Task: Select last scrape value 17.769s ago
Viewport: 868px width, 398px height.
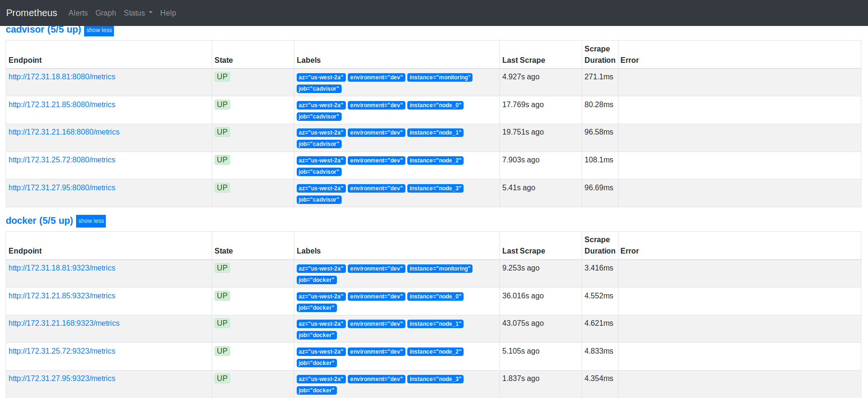Action: [523, 104]
